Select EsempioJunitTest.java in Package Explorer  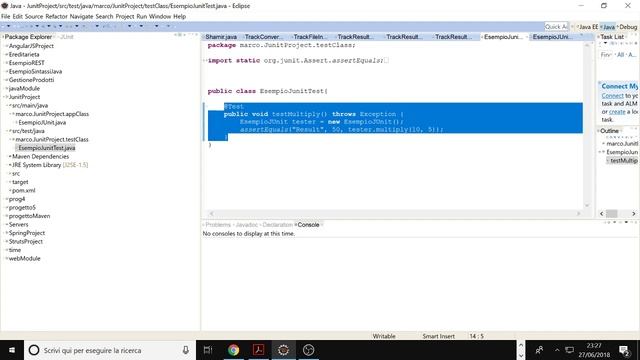tap(47, 148)
